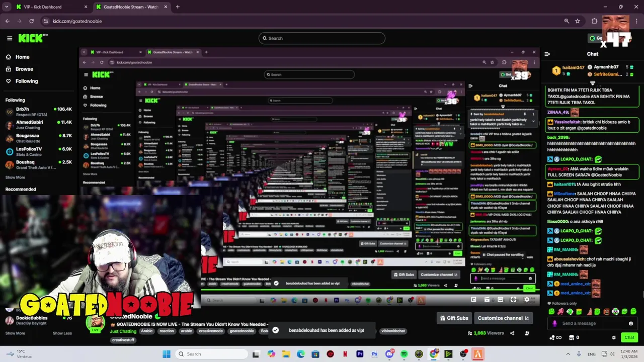Select the GoatedNoobie Stream browser tab

tap(131, 7)
